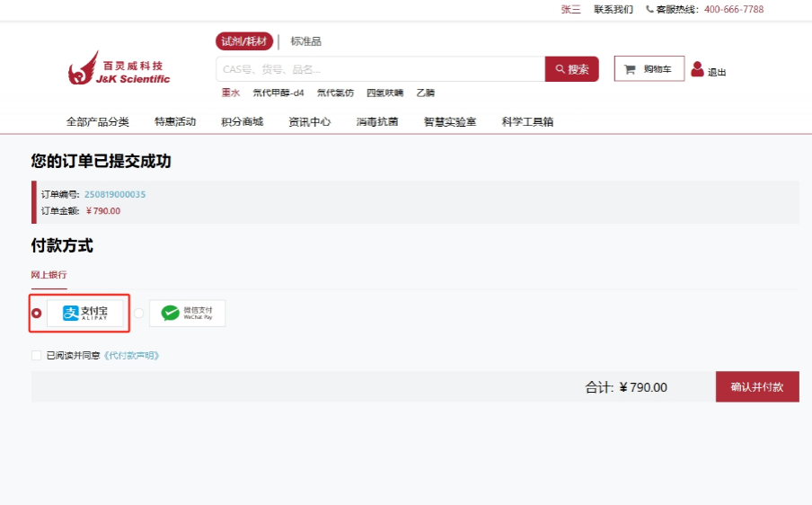Click the WeChat Pay logo

(187, 313)
